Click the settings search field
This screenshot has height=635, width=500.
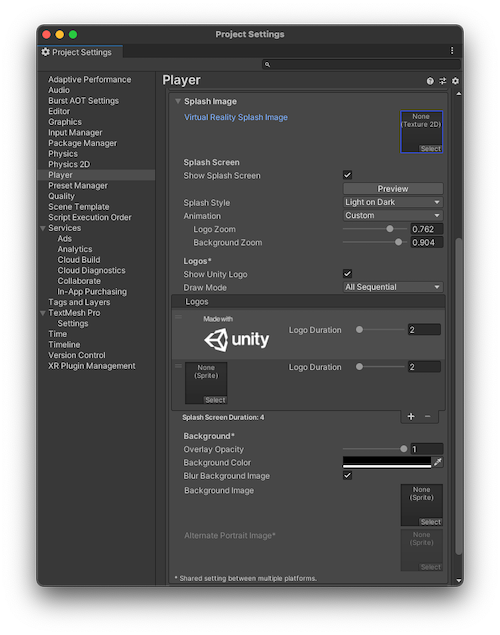[362, 64]
